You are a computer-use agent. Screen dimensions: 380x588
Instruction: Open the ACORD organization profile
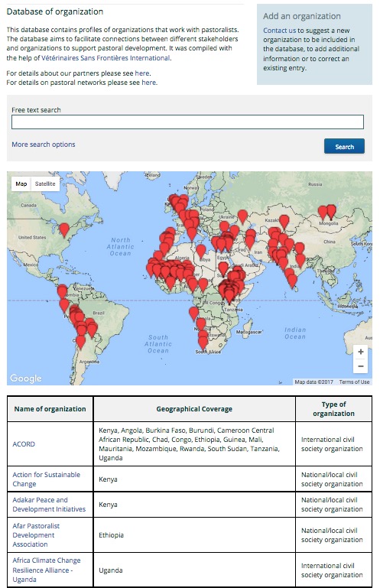click(x=24, y=444)
